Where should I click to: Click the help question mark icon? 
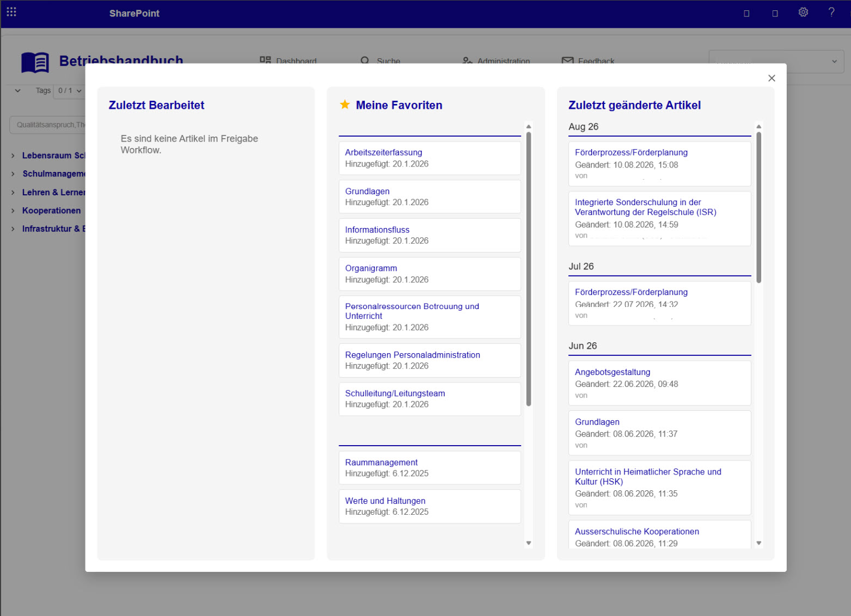(x=831, y=13)
